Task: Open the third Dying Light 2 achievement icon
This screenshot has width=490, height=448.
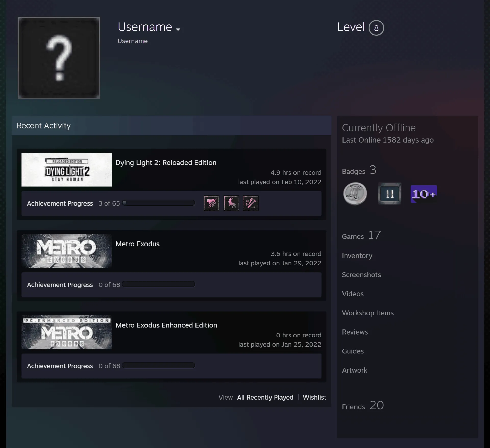Action: point(251,203)
